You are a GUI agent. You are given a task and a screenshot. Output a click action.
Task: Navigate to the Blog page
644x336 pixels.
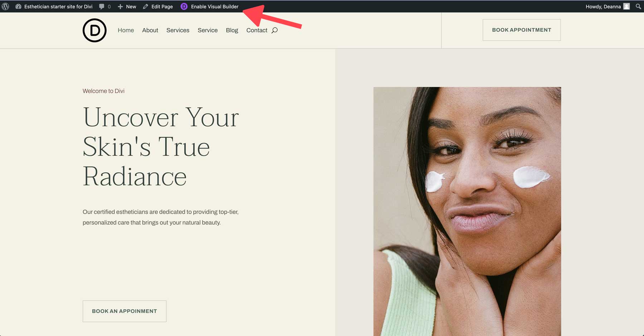[x=232, y=30]
